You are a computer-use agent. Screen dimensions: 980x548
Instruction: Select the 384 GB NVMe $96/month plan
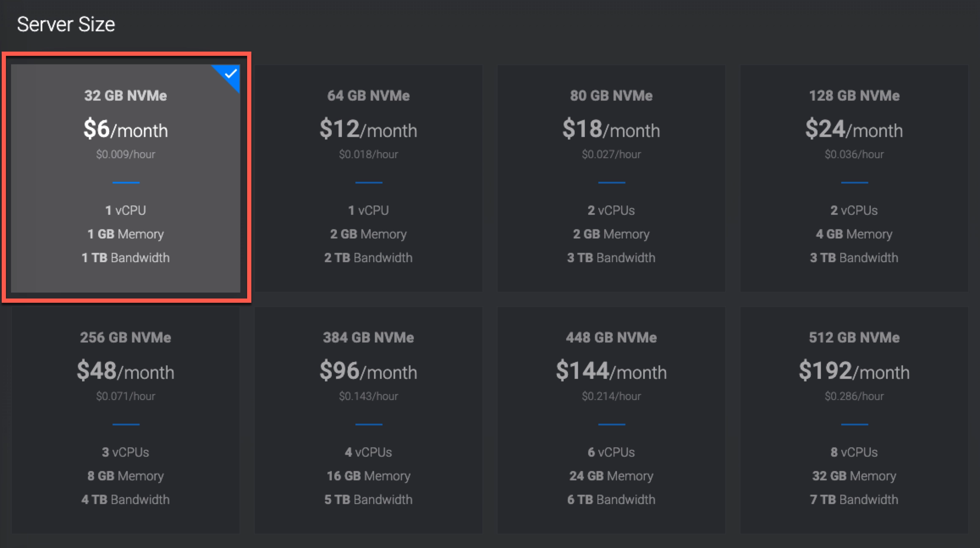[x=368, y=419]
